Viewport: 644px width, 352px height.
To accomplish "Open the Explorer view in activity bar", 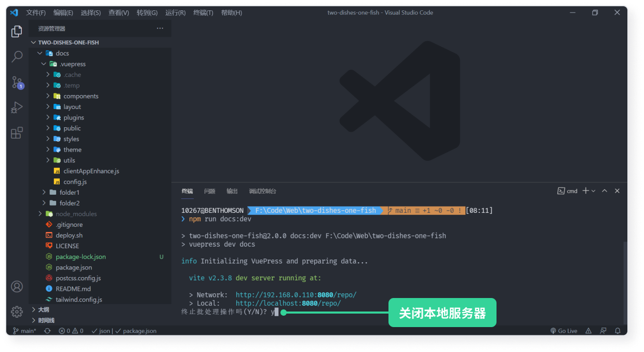I will click(17, 31).
